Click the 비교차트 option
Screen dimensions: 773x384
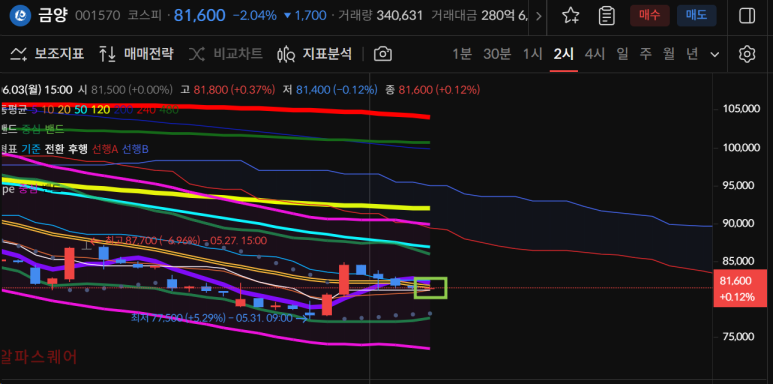tap(226, 54)
